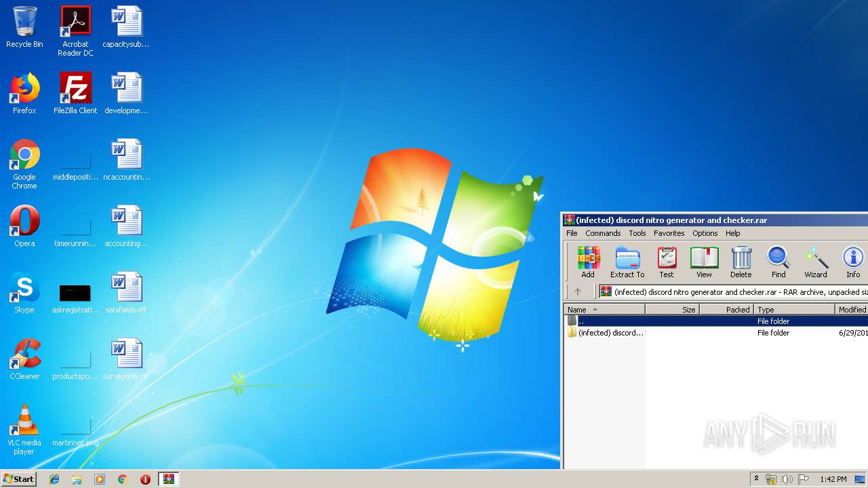Click the Add button in WinRAR toolbar
868x488 pixels.
[x=588, y=262]
